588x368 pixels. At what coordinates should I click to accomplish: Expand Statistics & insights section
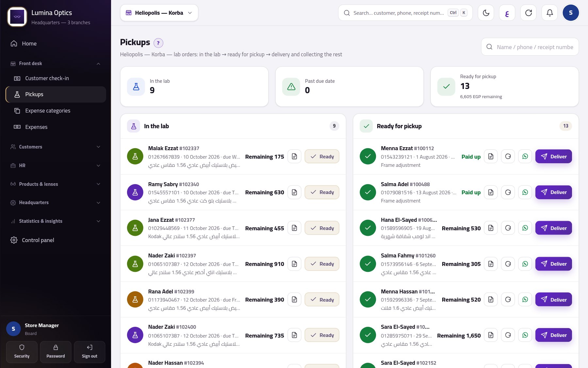coord(56,221)
